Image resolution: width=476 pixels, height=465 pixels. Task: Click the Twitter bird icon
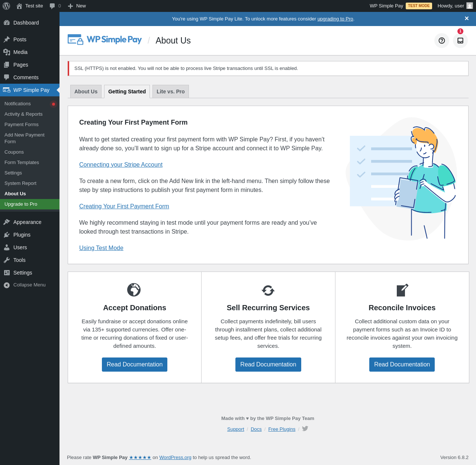[305, 429]
